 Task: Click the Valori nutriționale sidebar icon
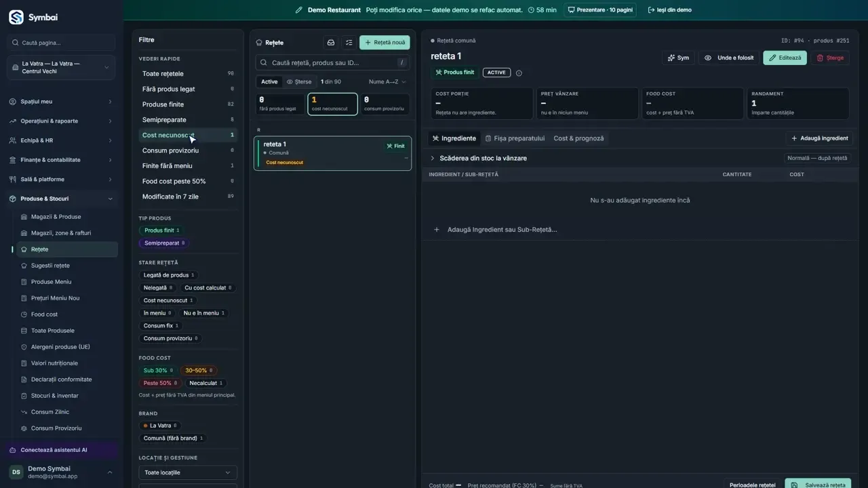24,363
